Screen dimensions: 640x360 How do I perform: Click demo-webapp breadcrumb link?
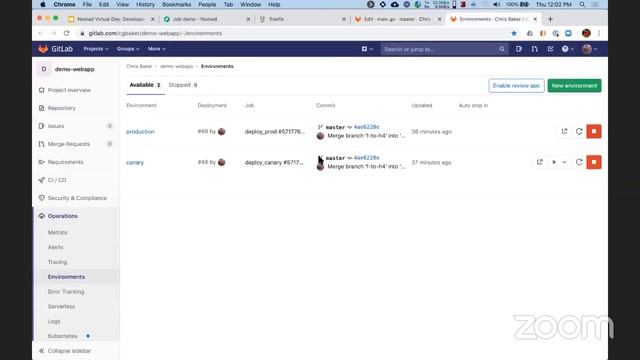[176, 67]
